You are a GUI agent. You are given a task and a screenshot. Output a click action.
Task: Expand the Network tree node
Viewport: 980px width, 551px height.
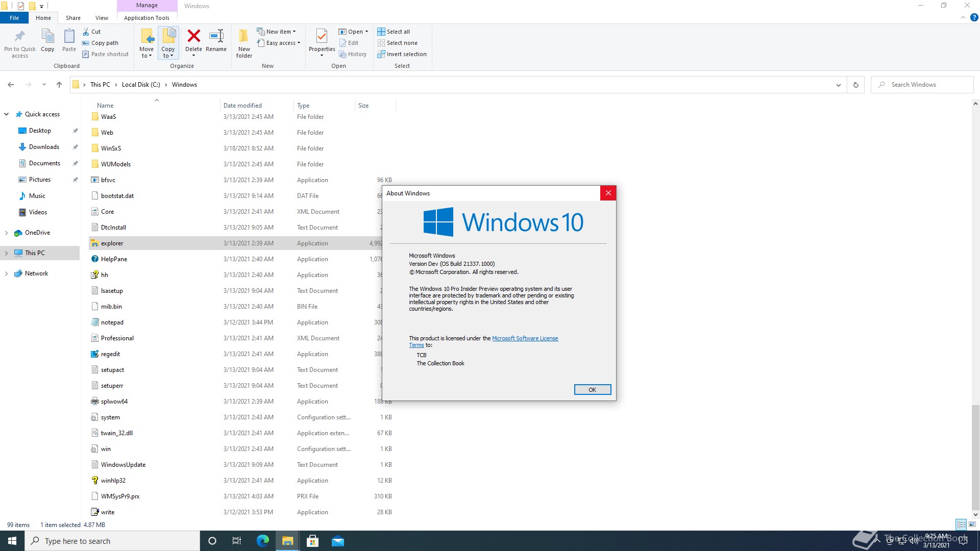[x=6, y=273]
